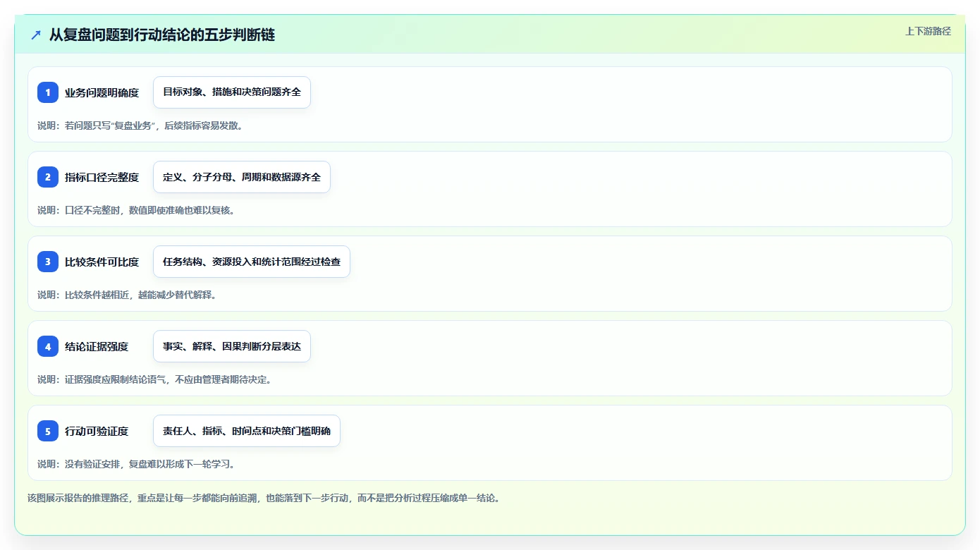Click the footer caption starting 该图展示报告的推理路径
Screen dimensions: 980x550
point(264,498)
